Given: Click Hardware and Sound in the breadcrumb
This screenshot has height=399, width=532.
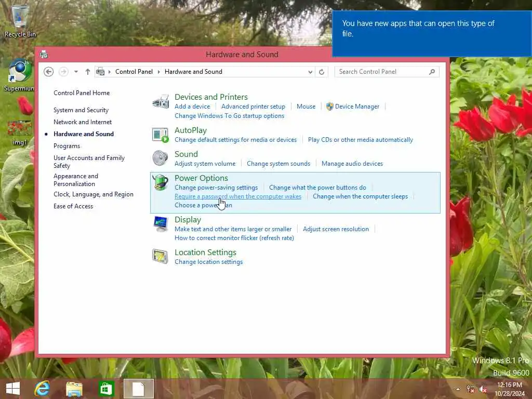Looking at the screenshot, I should click(193, 72).
